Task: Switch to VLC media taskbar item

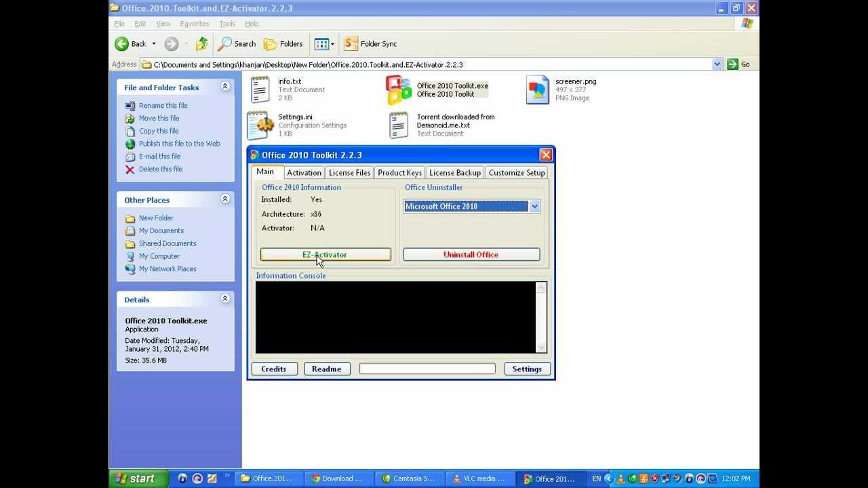Action: point(479,479)
